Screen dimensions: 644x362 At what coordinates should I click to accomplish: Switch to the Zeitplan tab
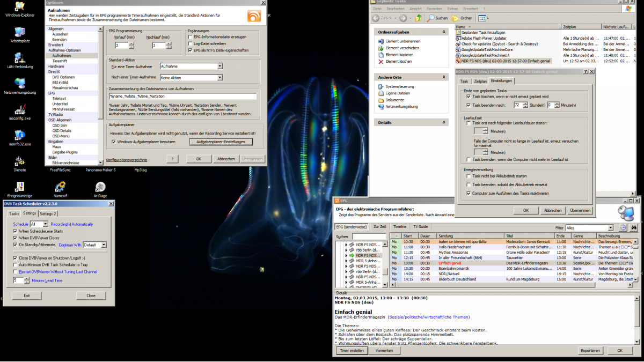pyautogui.click(x=480, y=81)
